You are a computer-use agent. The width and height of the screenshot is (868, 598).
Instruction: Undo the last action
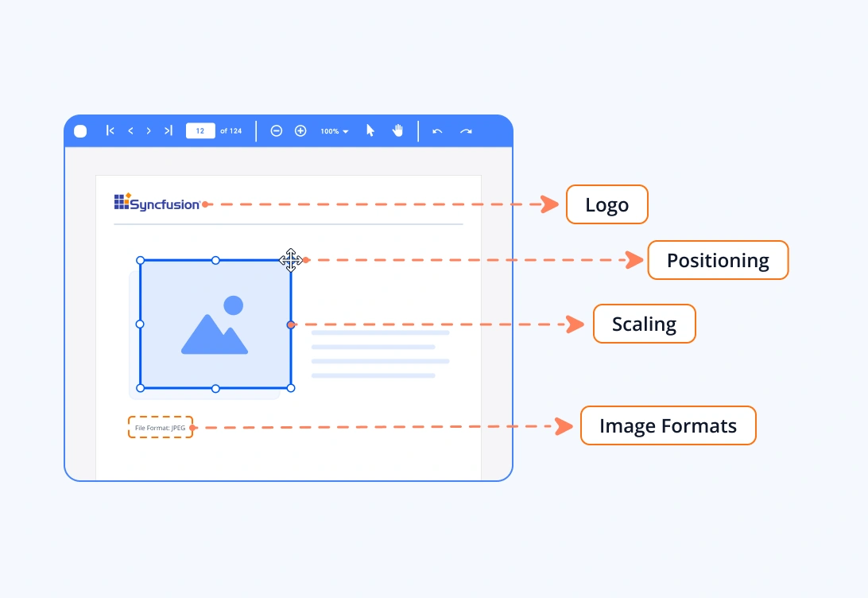click(x=437, y=130)
